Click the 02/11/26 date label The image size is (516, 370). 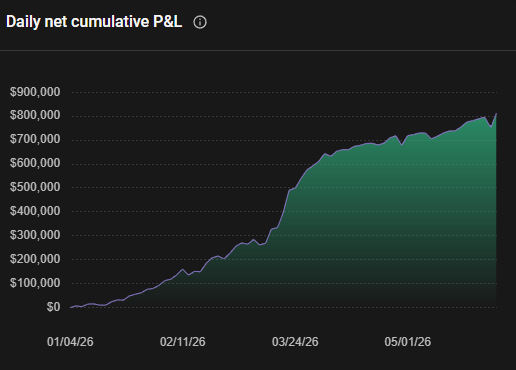coord(183,342)
